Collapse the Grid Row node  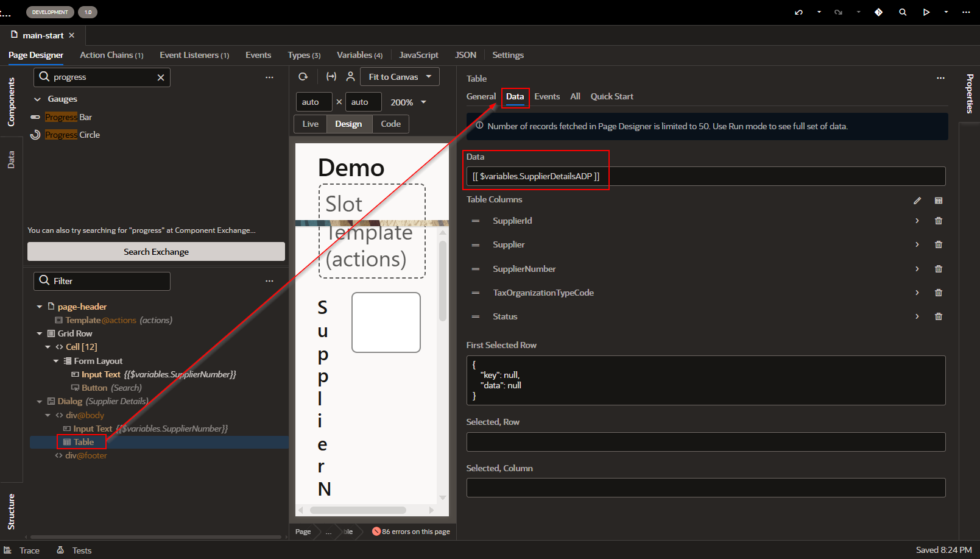click(x=40, y=333)
